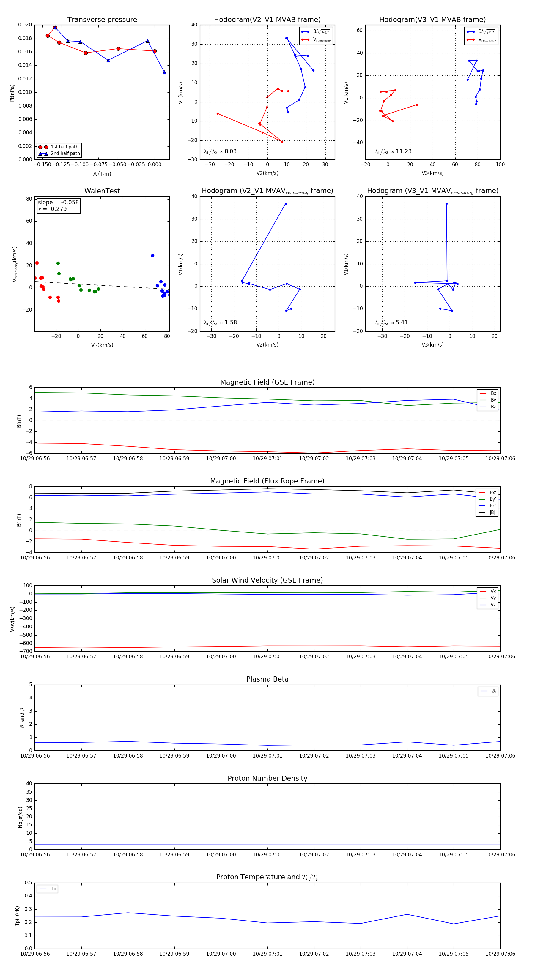Click the 'Proton Number Density' title
The height and width of the screenshot is (980, 535).
click(267, 778)
